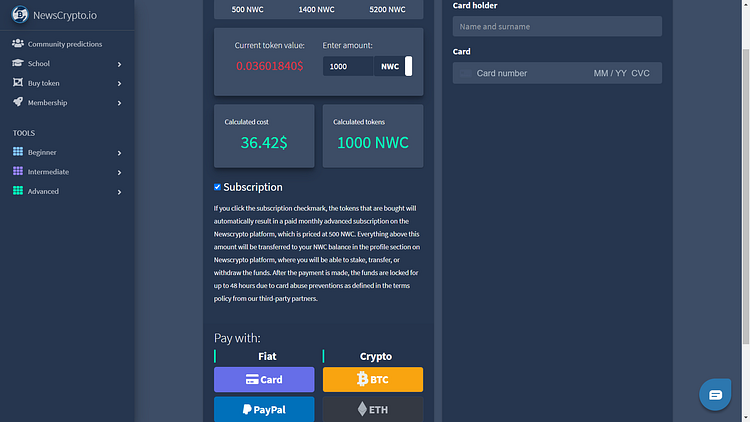This screenshot has height=422, width=750.
Task: Click the Enter amount: label
Action: (347, 45)
